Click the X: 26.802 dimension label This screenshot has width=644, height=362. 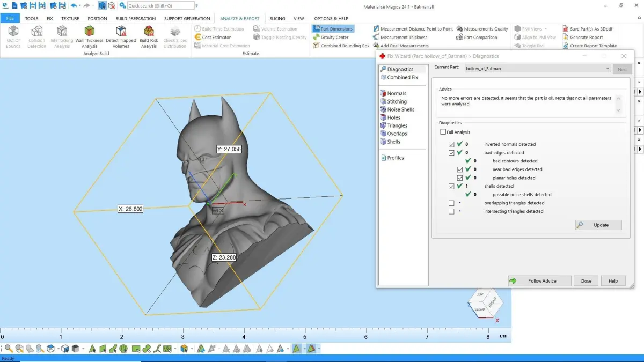click(130, 209)
